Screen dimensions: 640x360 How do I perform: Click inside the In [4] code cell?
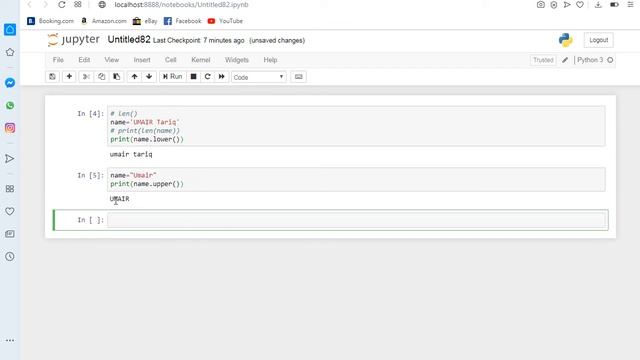point(356,126)
